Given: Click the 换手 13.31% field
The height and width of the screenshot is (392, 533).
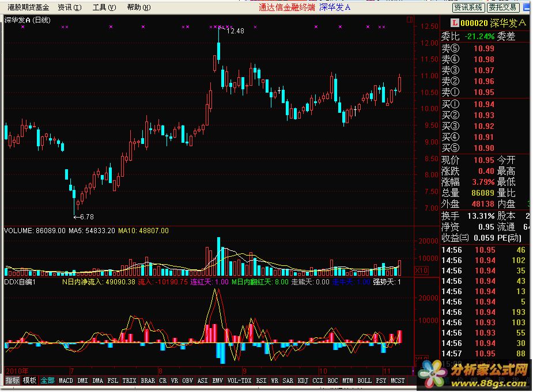Looking at the screenshot, I should pyautogui.click(x=468, y=216).
